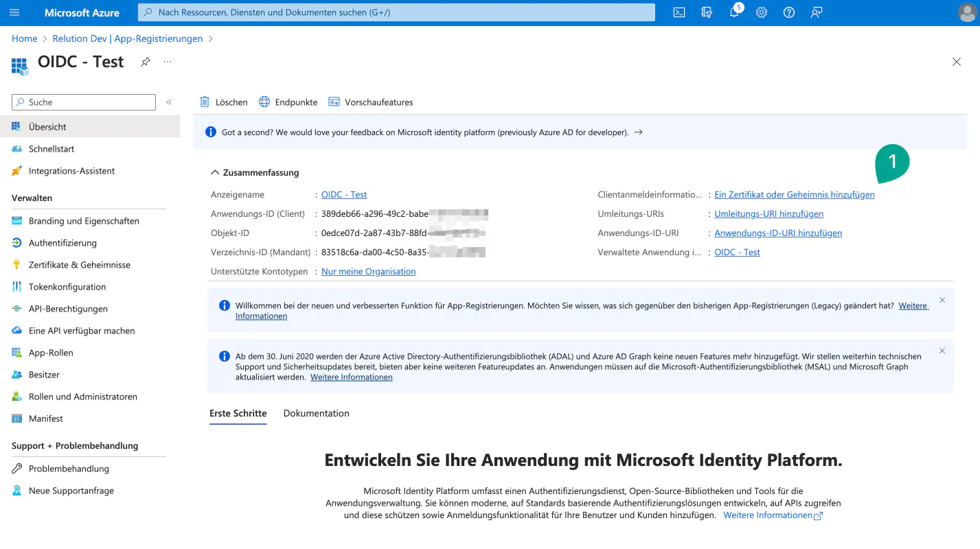Pin OIDC - Test with pin icon
Screen dimensions: 980x549
(145, 62)
